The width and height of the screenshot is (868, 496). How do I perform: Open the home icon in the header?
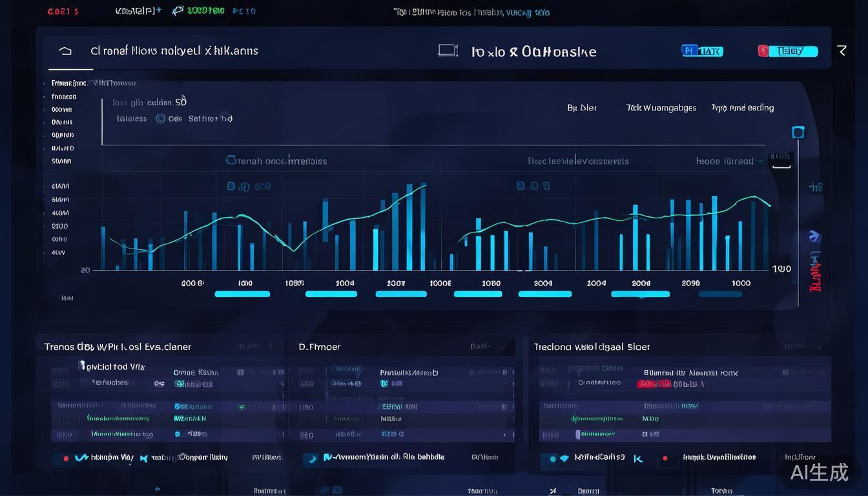(x=65, y=50)
